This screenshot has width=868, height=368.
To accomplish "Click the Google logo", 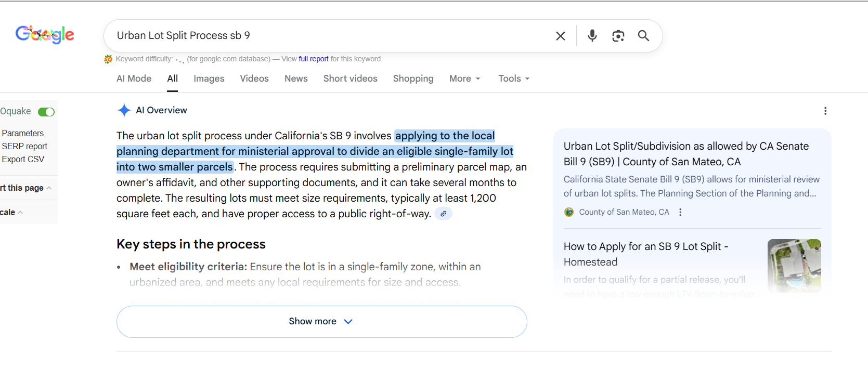I will click(x=45, y=35).
